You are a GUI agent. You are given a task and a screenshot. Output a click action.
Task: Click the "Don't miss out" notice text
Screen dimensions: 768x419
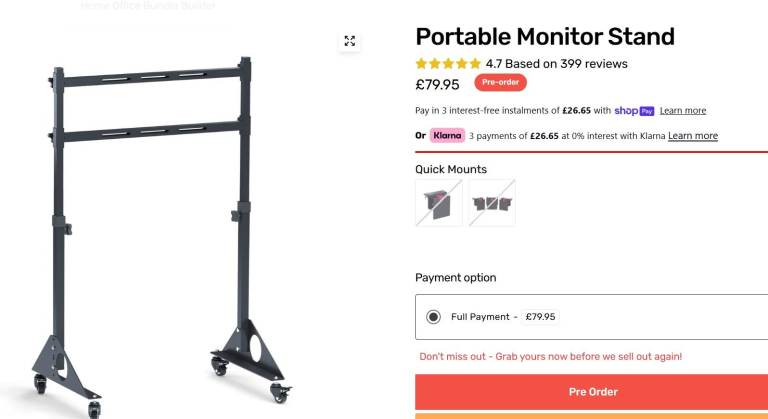pyautogui.click(x=550, y=357)
